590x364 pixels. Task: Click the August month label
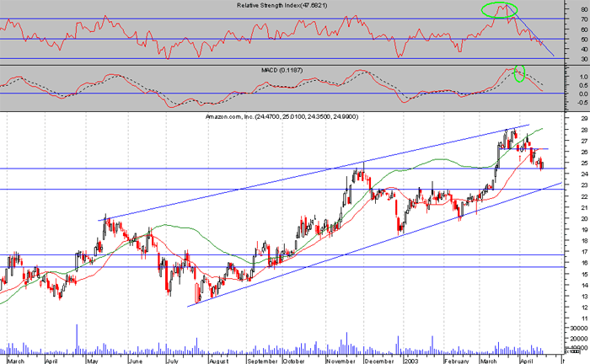(x=219, y=361)
